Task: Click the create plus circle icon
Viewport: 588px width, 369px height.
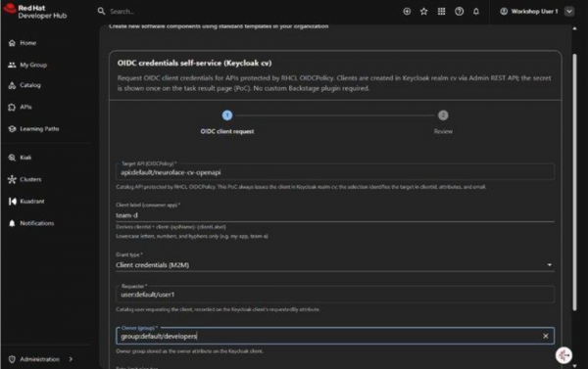Action: tap(407, 11)
